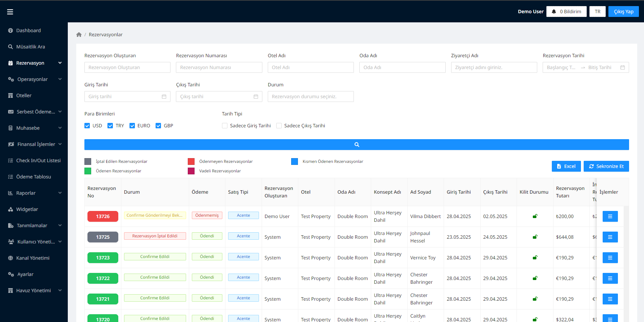
Task: Open the Durum reservation status dropdown
Action: click(310, 96)
